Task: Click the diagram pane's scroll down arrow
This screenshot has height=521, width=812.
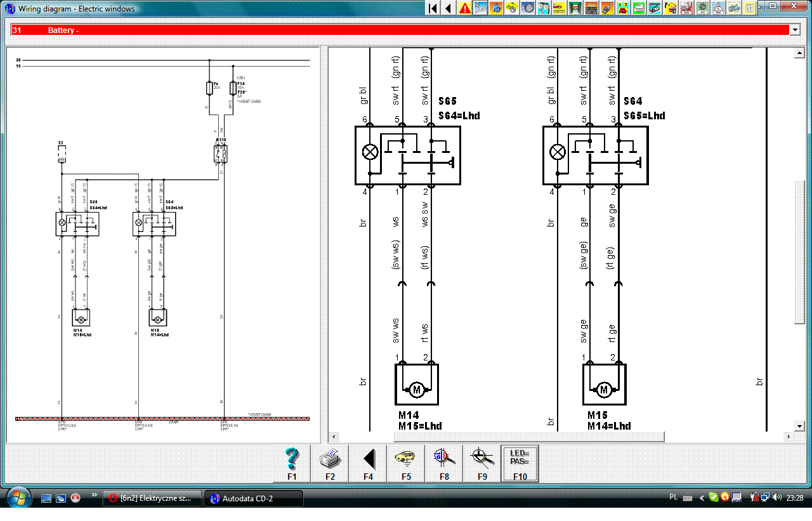Action: tap(800, 426)
